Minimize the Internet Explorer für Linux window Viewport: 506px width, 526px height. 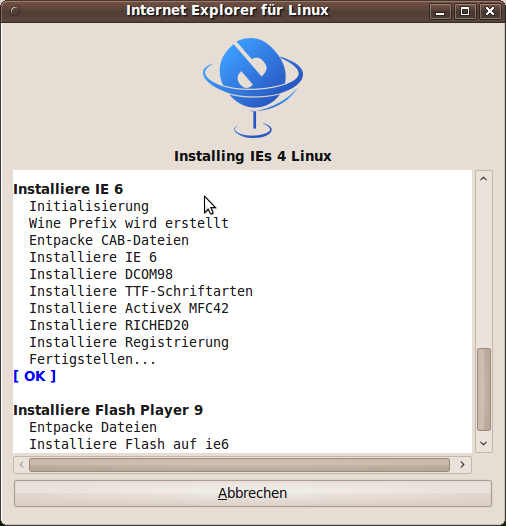(x=440, y=11)
